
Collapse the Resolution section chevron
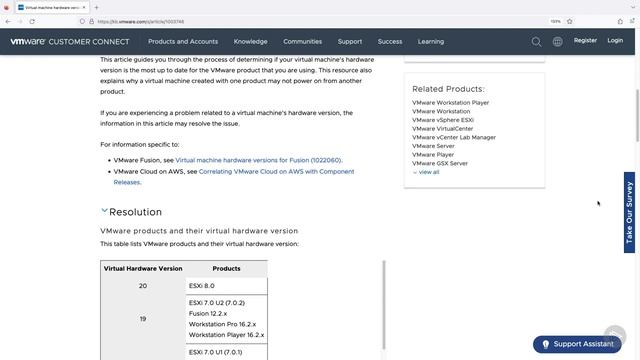pyautogui.click(x=104, y=211)
